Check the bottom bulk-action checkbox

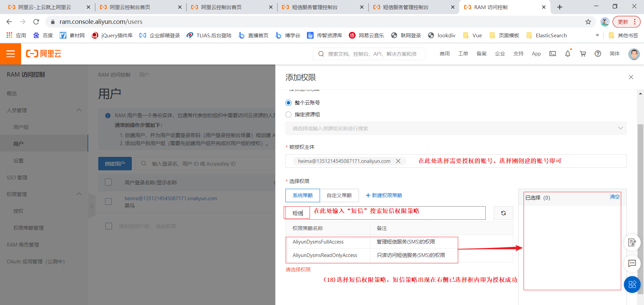point(108,226)
